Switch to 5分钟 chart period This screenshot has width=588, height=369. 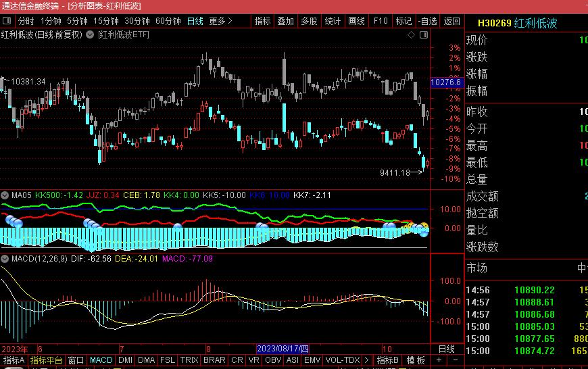coord(77,21)
